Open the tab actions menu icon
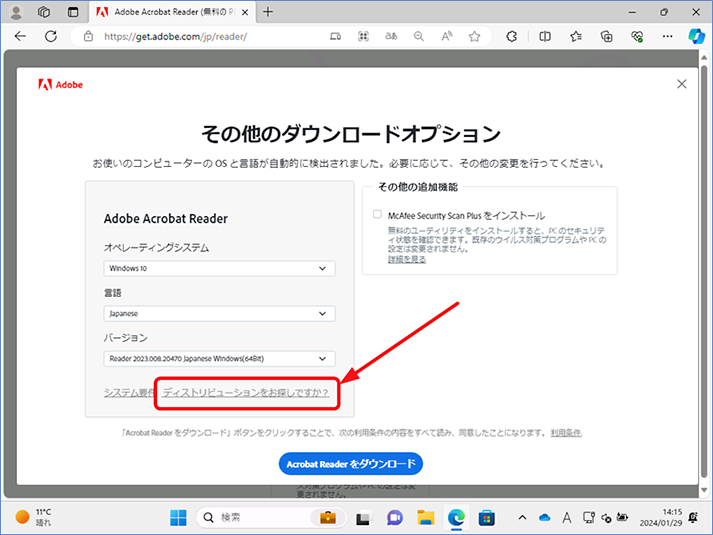This screenshot has width=713, height=535. tap(73, 12)
